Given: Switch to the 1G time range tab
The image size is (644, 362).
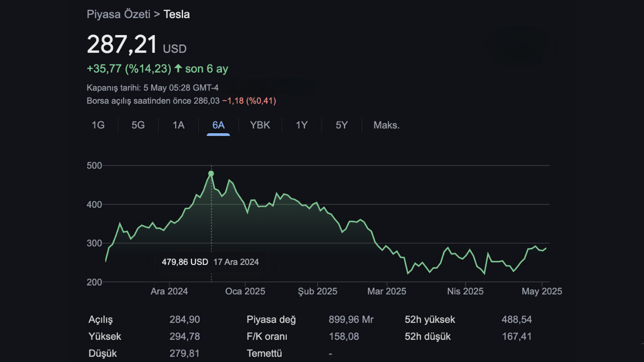Looking at the screenshot, I should pos(98,125).
